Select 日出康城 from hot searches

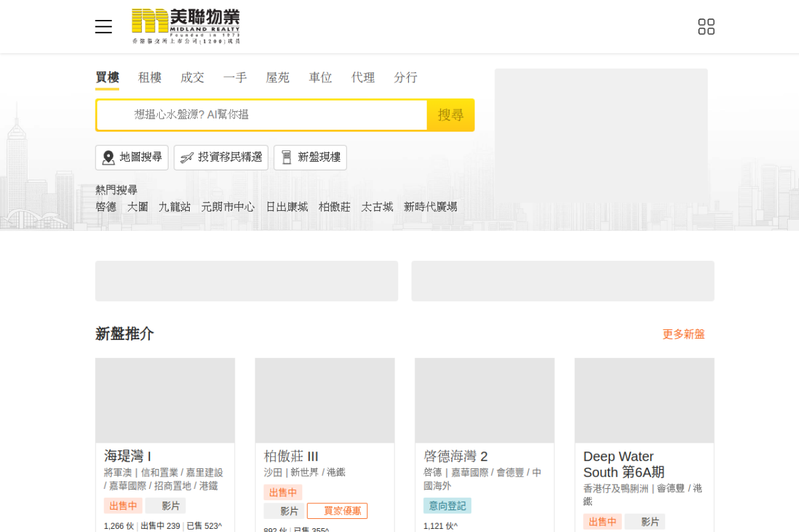click(287, 207)
